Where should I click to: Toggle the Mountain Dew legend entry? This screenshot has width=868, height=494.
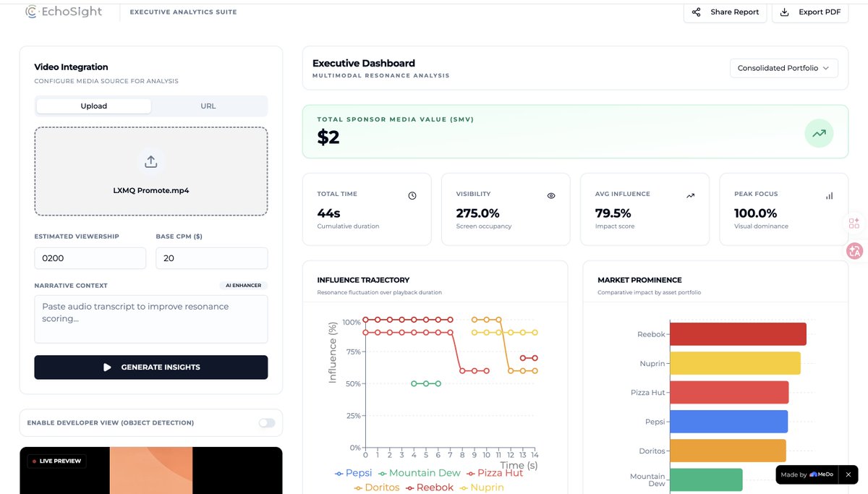tap(420, 472)
